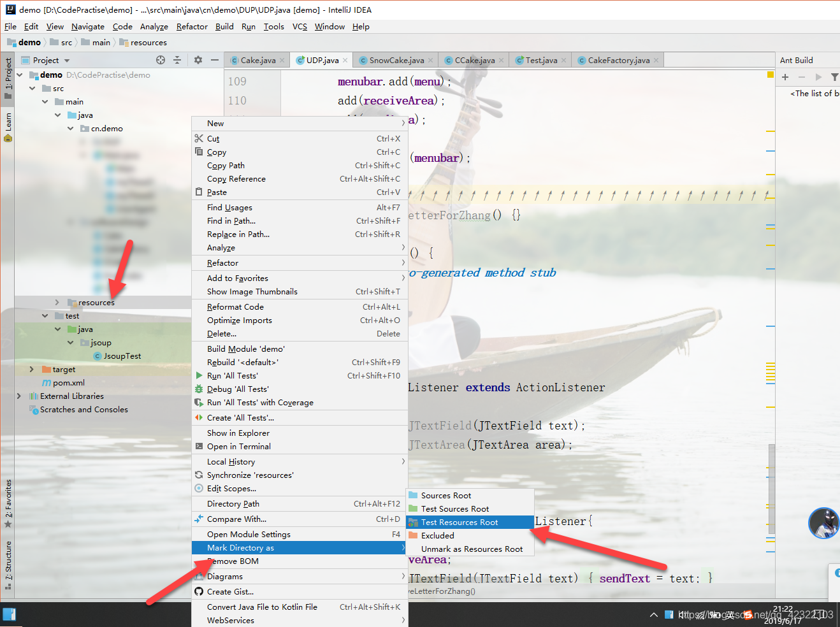The image size is (840, 627).
Task: Click yellow warning indicator atop editor stripe
Action: tap(770, 75)
